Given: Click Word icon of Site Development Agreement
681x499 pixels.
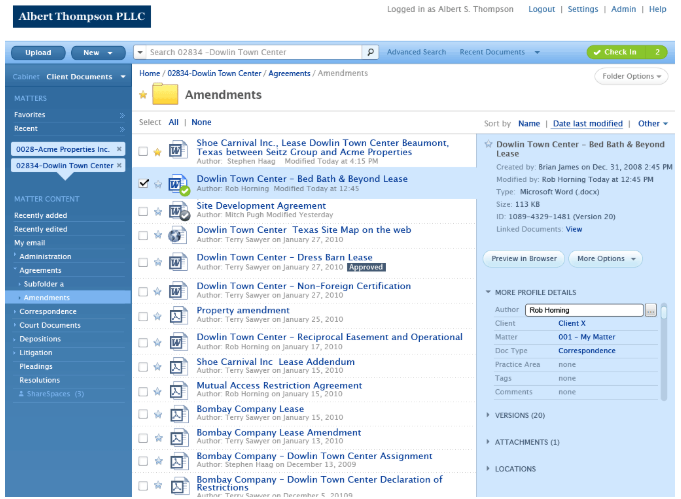Looking at the screenshot, I should click(x=179, y=211).
